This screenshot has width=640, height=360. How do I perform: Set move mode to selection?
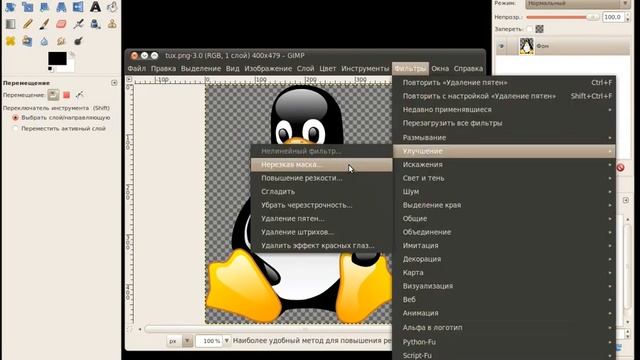[x=67, y=95]
